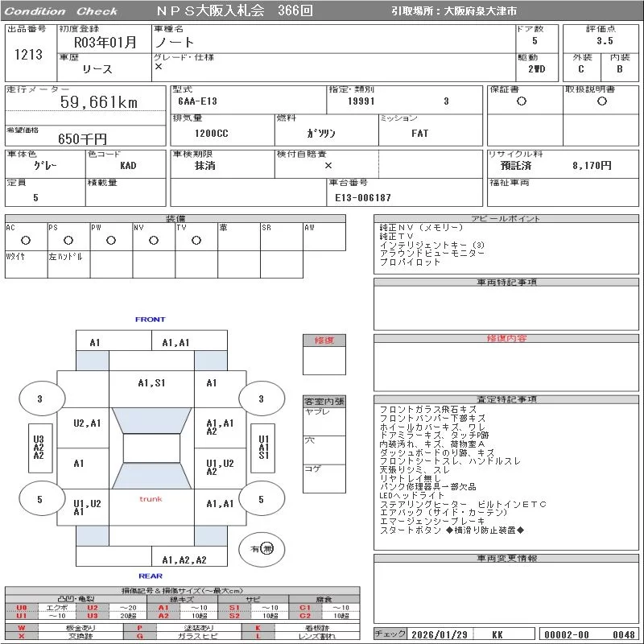
Task: Click the door panel marked U2,A1
Action: point(87,423)
